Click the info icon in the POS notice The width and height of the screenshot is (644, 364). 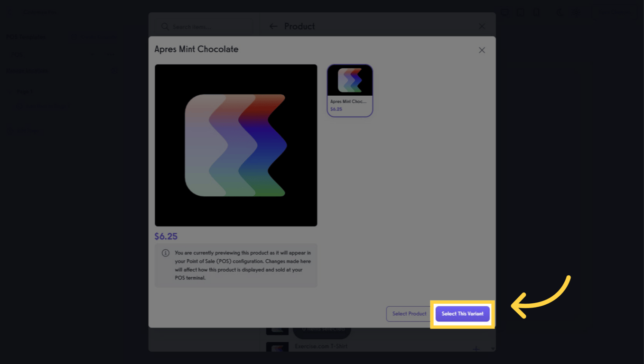(x=166, y=253)
